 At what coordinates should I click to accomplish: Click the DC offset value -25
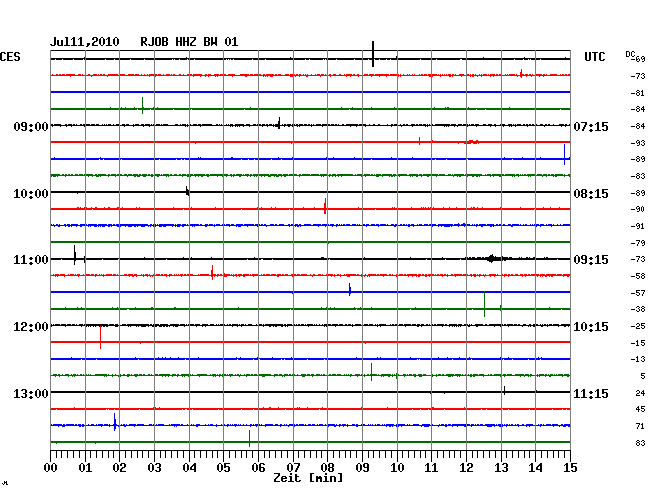coord(638,326)
